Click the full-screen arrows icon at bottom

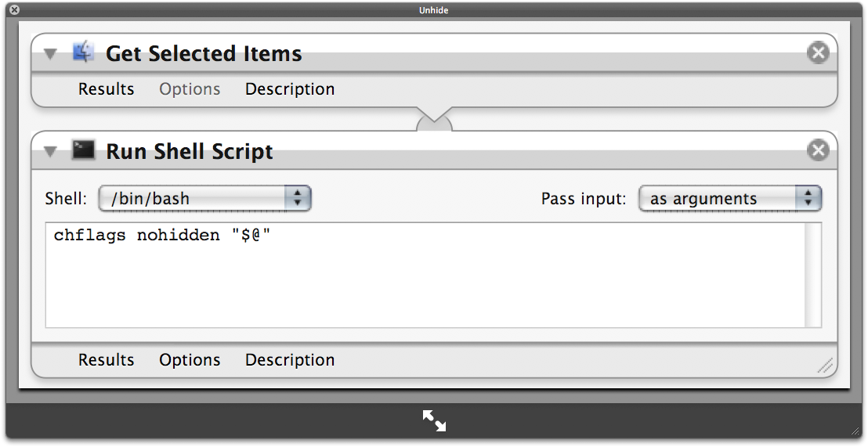(434, 420)
